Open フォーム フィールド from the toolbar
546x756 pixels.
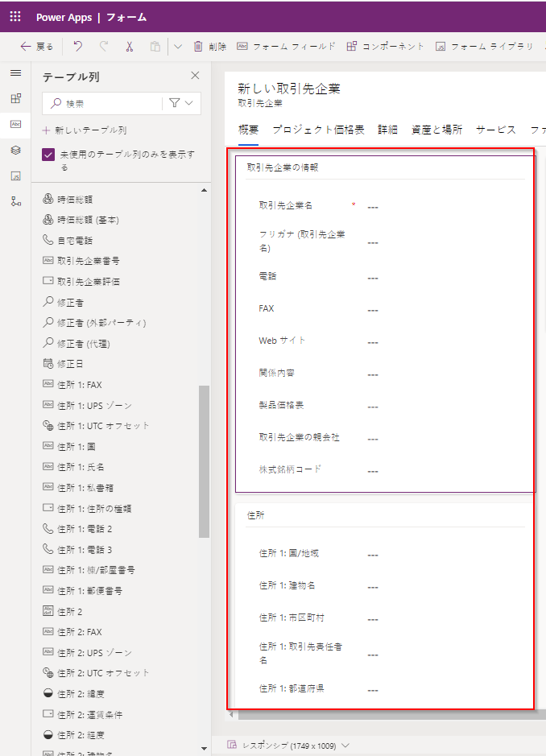click(x=286, y=46)
